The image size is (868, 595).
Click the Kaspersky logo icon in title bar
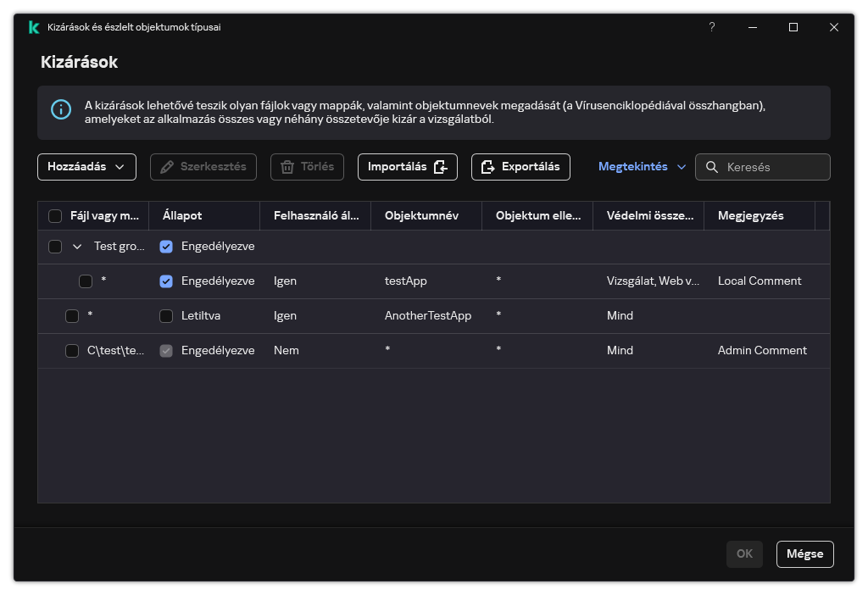pos(34,27)
